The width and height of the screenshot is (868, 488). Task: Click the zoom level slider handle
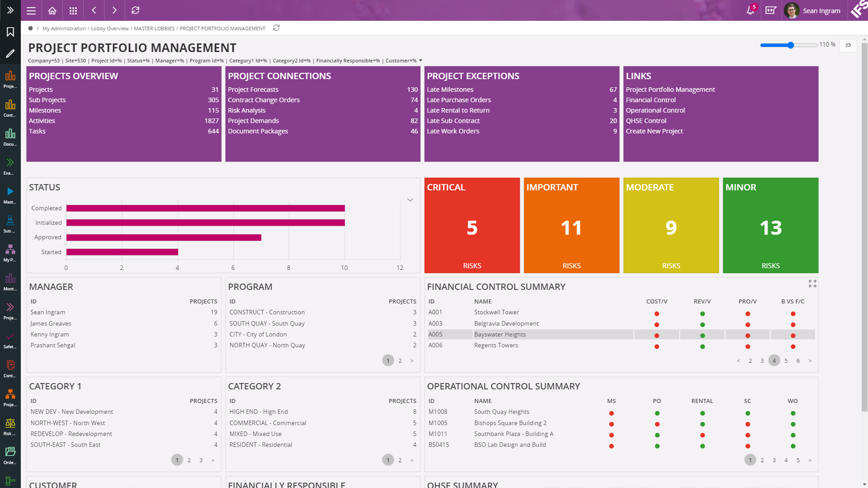click(x=790, y=45)
